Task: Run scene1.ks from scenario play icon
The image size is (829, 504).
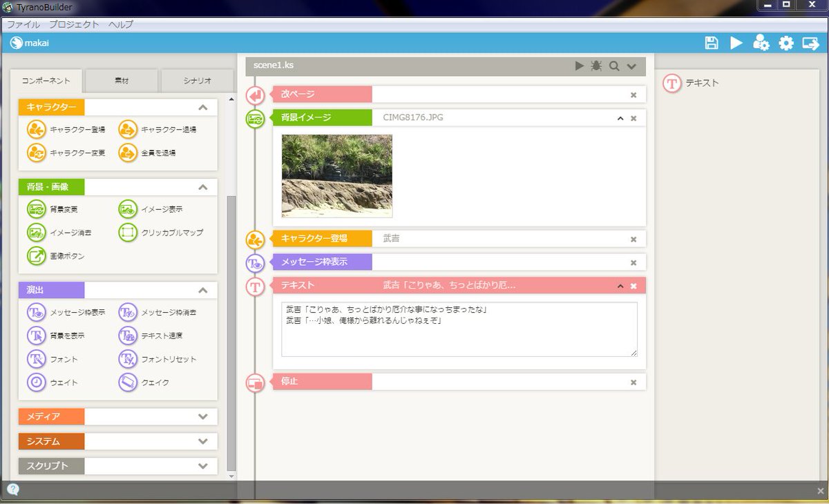Action: (x=580, y=66)
